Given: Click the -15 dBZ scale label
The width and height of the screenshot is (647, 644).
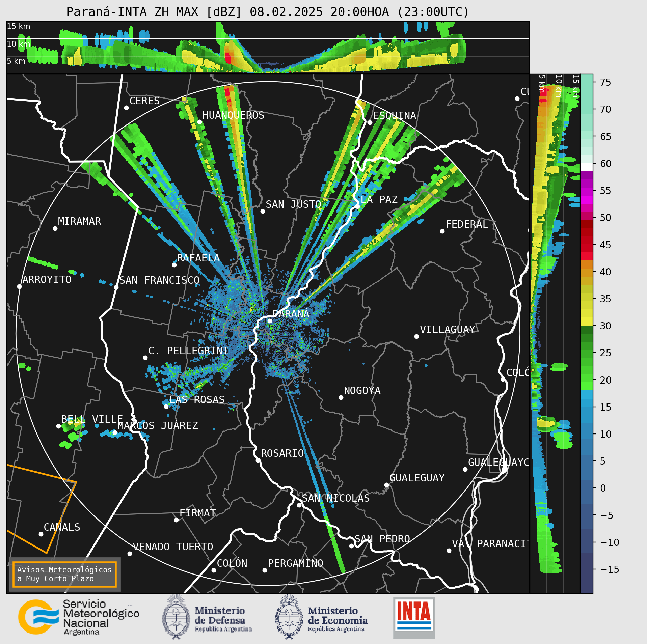Looking at the screenshot, I should click(610, 569).
